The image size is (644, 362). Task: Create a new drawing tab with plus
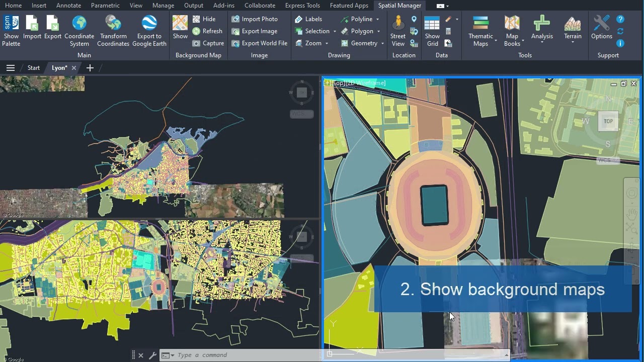click(90, 68)
